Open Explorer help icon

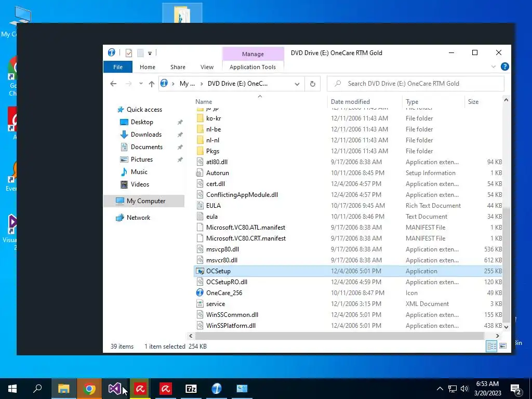[x=505, y=67]
